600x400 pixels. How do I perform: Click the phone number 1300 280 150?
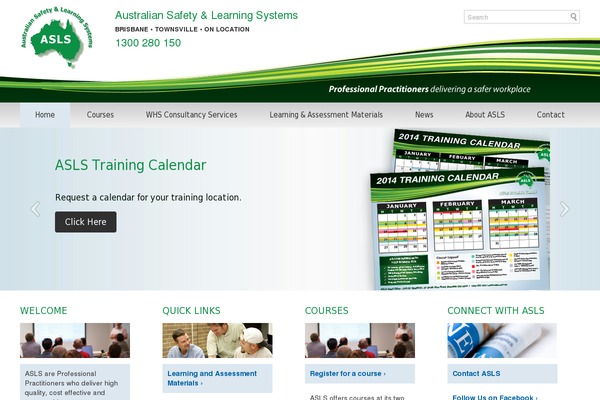point(148,43)
